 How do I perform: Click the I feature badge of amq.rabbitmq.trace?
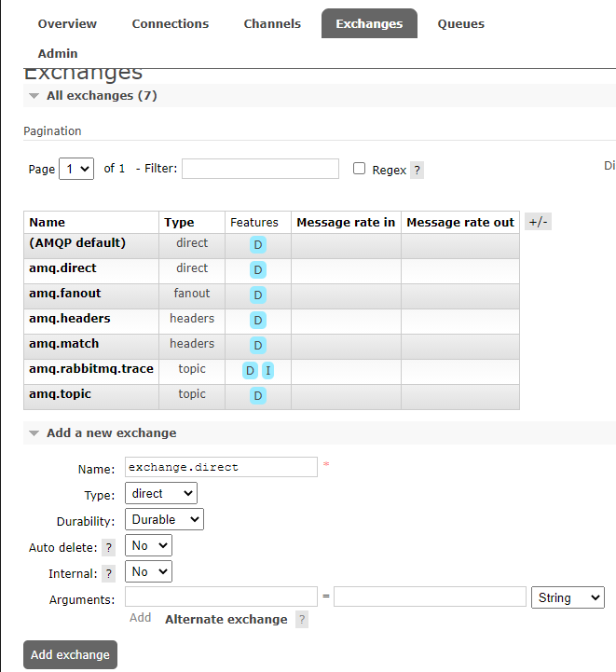pyautogui.click(x=267, y=371)
